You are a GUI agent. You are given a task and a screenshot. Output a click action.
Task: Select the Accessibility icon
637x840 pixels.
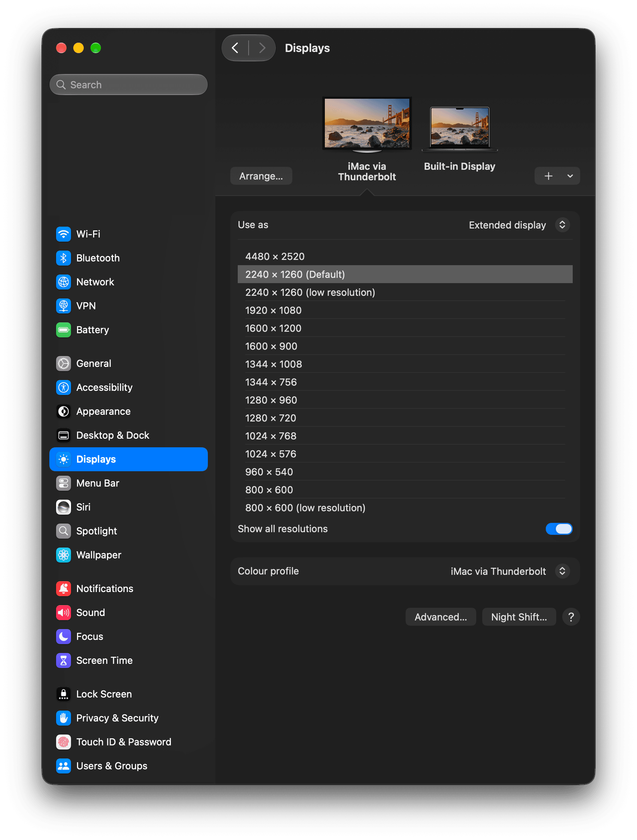(x=64, y=387)
